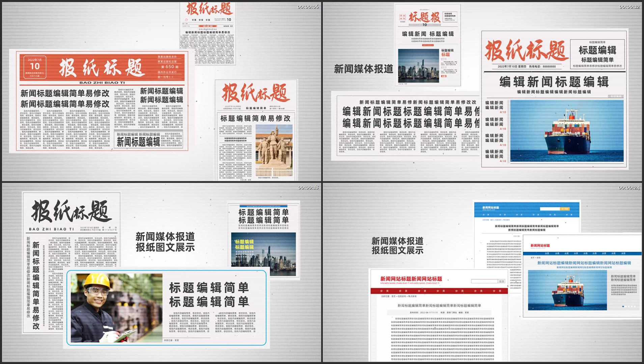Click the 首页 breadcrumb link on red website
This screenshot has width=644, height=364.
pyautogui.click(x=393, y=297)
